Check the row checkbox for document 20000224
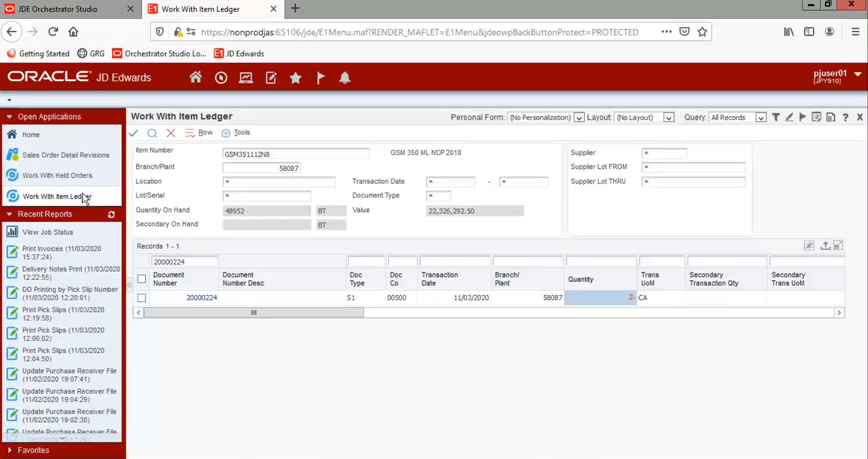Screen dimensions: 868x459 click(x=142, y=298)
